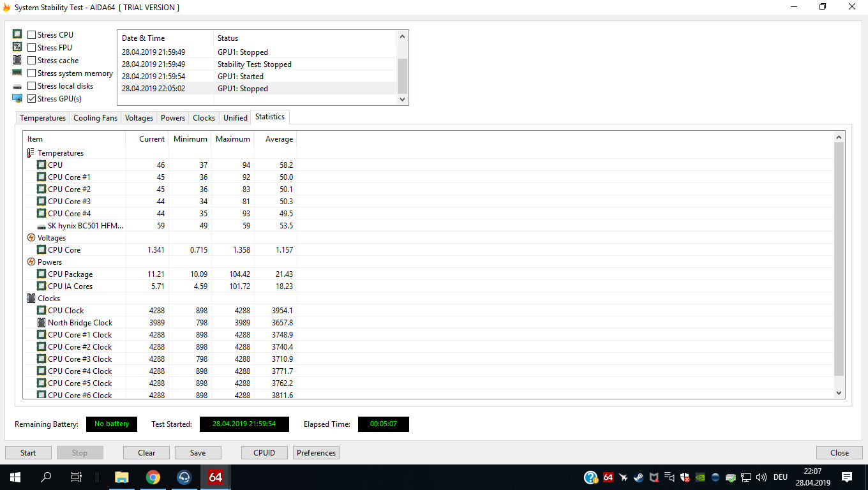This screenshot has width=868, height=490.
Task: Click the Item column header
Action: [x=75, y=139]
